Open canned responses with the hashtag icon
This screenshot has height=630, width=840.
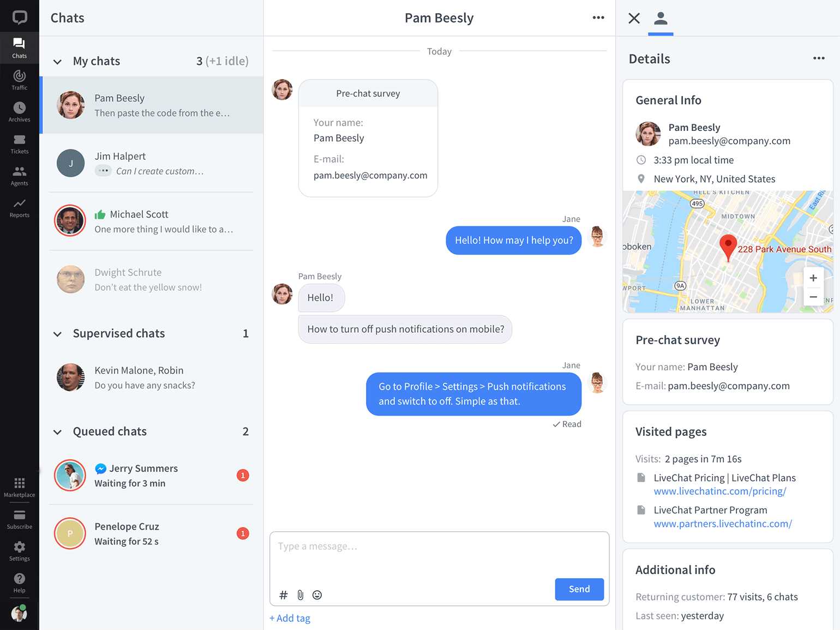283,595
